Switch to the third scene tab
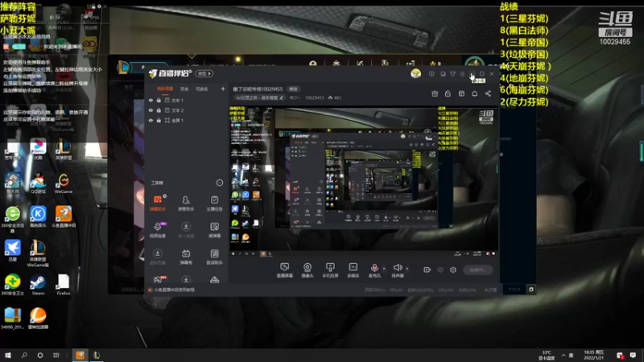This screenshot has width=644, height=362. (201, 88)
